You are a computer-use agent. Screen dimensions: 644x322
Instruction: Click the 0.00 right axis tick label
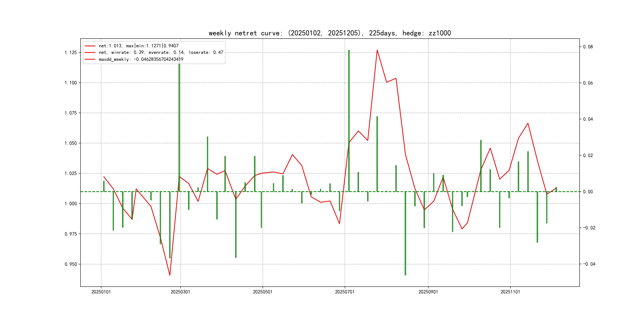point(588,192)
